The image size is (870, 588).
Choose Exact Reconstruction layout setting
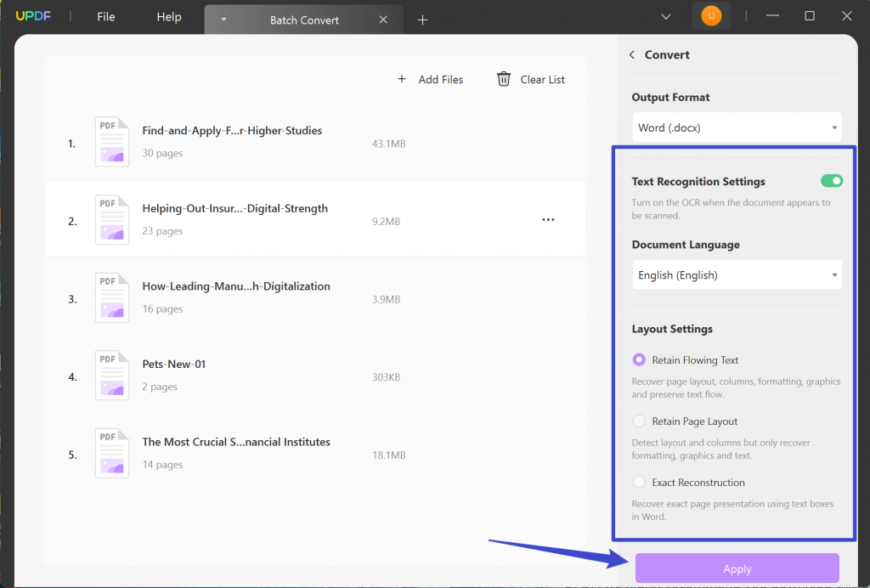point(639,482)
